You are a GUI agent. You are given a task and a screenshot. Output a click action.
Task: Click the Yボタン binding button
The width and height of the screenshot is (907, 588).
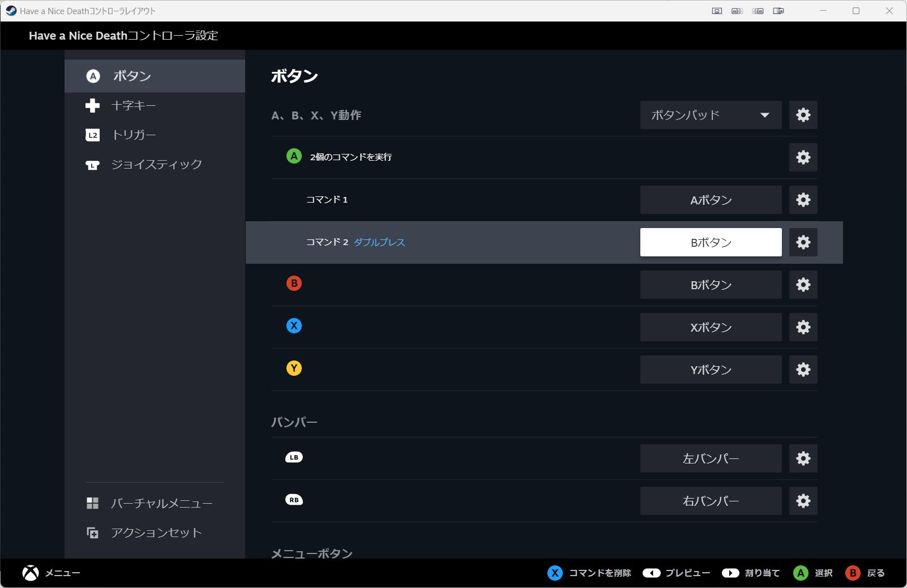pos(711,370)
